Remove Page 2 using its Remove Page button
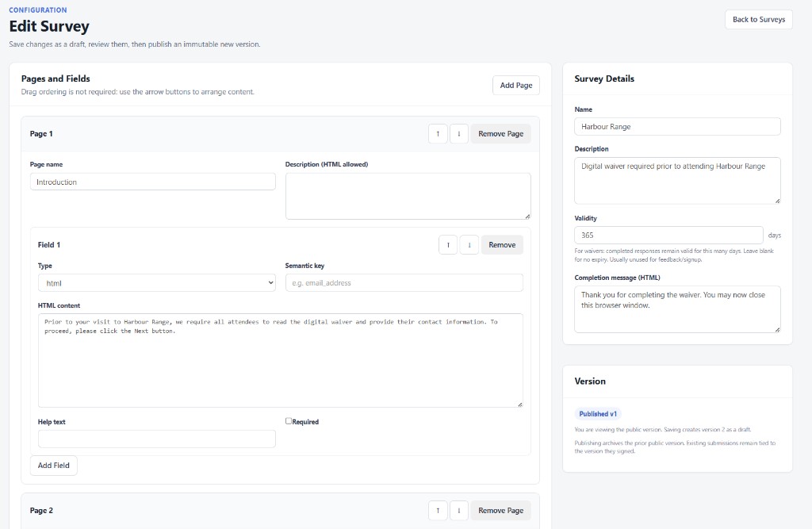 tap(501, 510)
